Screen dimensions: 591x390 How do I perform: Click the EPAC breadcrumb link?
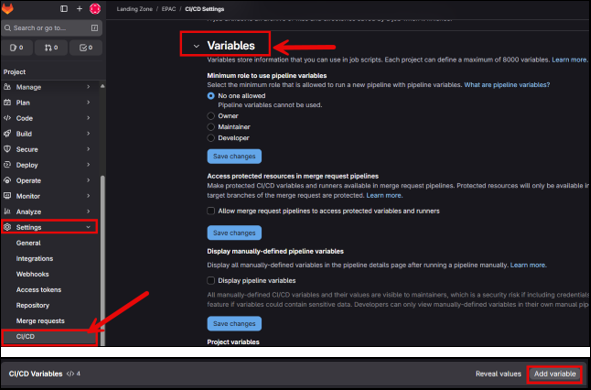click(168, 9)
